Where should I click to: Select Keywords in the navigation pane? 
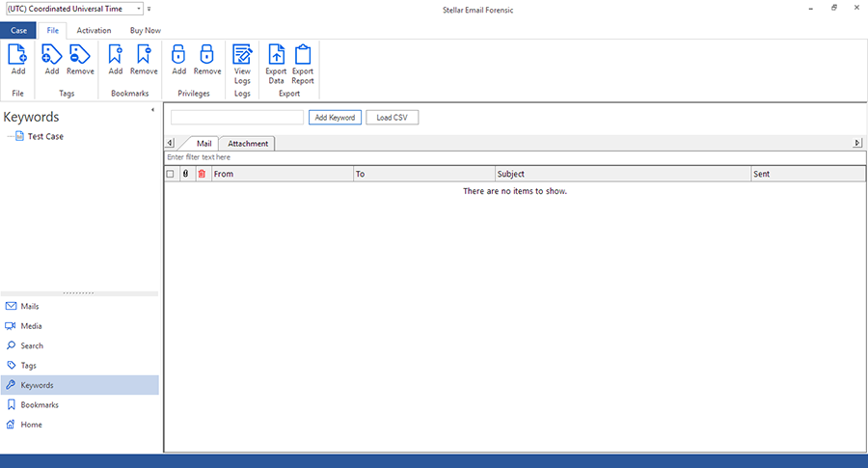[x=80, y=385]
